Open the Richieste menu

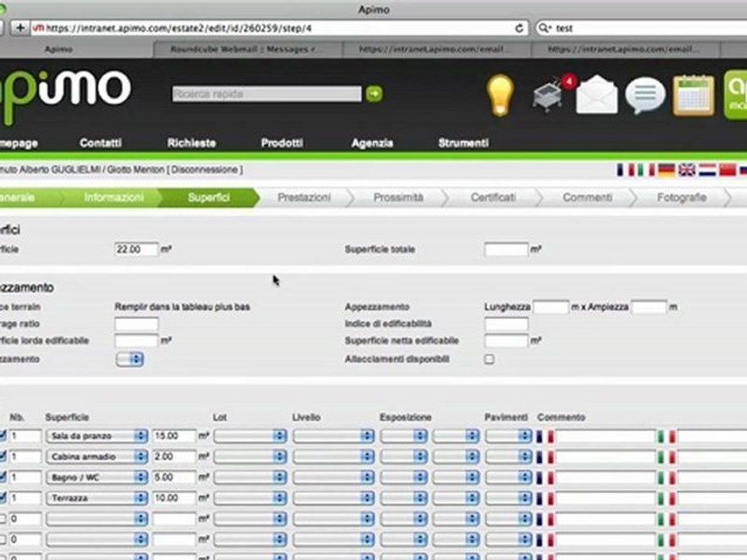[x=191, y=143]
